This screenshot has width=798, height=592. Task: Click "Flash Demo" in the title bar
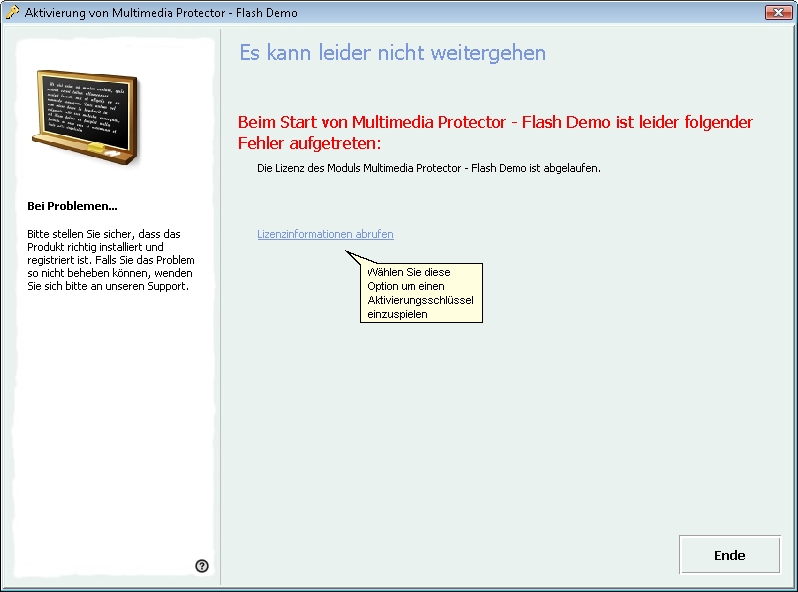click(266, 13)
